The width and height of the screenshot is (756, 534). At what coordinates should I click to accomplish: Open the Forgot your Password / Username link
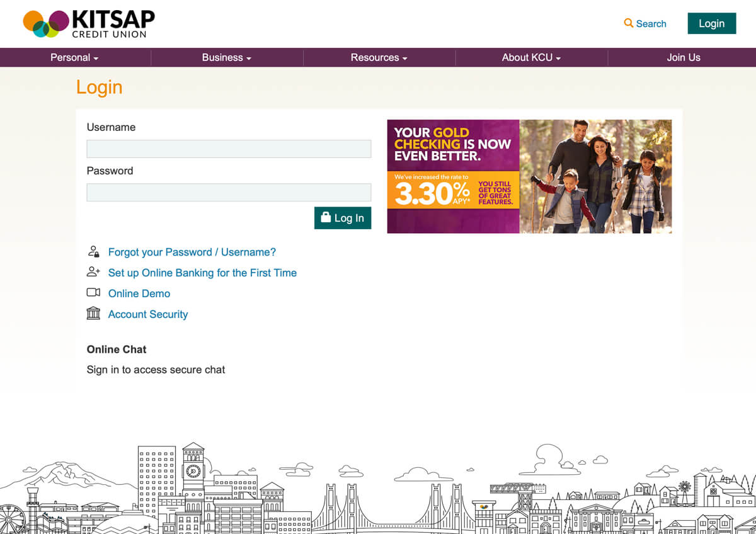(x=192, y=251)
